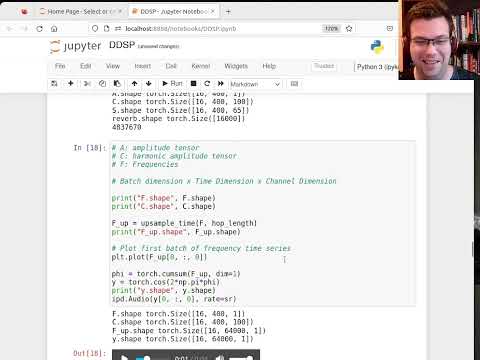The image size is (480, 360).
Task: Open the Edit menu
Action: pos(86,66)
